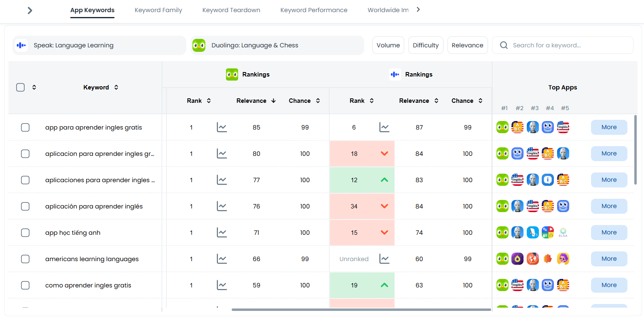The height and width of the screenshot is (319, 644).
Task: Click More for 'como aprender ingles gratis'
Action: tap(609, 285)
